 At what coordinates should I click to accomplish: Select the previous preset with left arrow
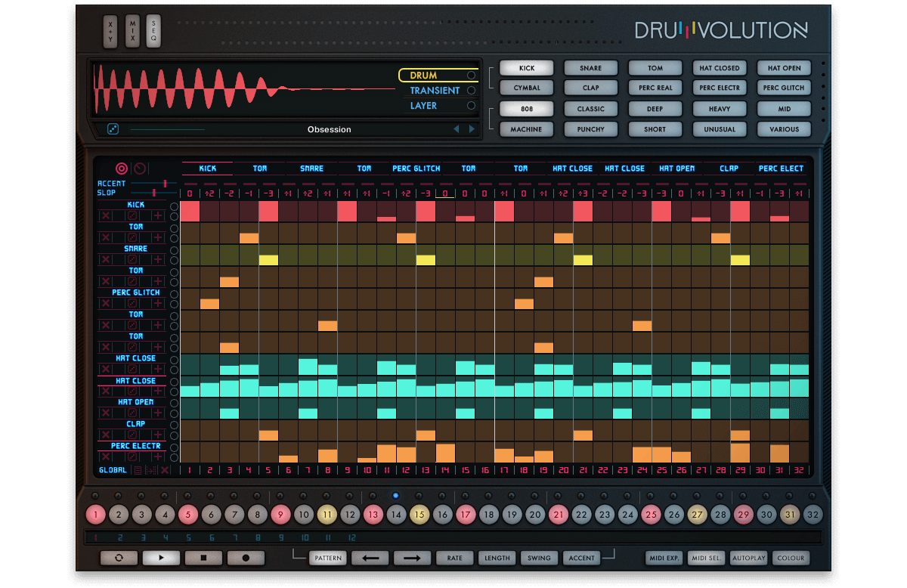456,129
